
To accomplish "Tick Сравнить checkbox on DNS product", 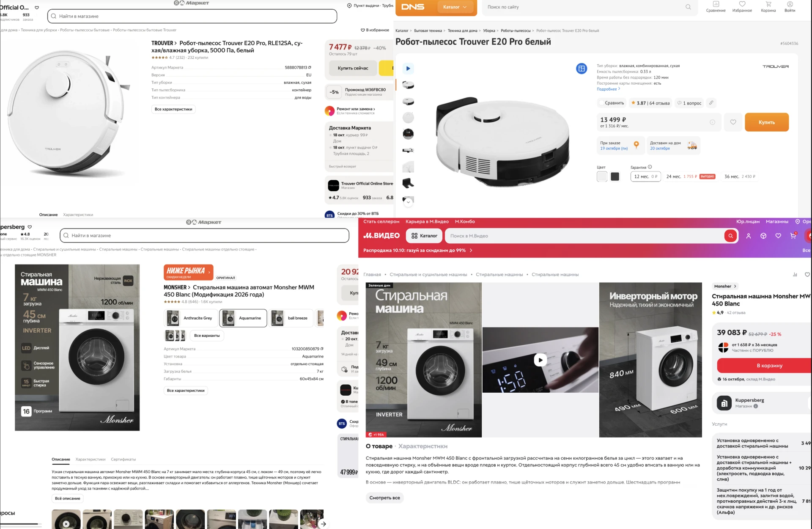I will (601, 103).
